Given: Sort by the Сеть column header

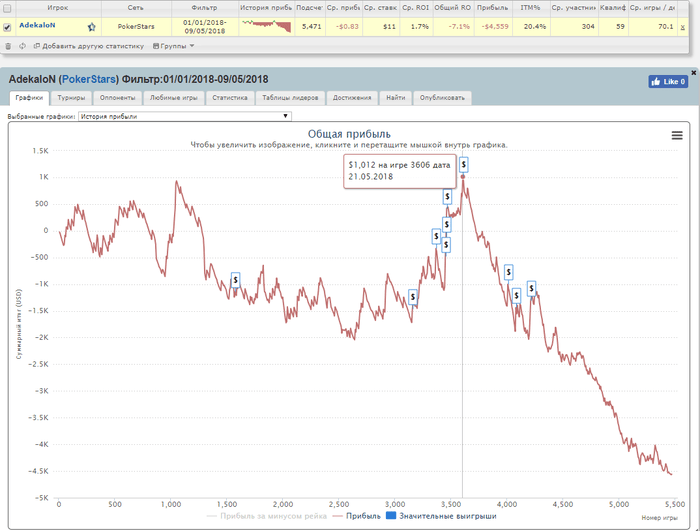Looking at the screenshot, I should click(136, 8).
